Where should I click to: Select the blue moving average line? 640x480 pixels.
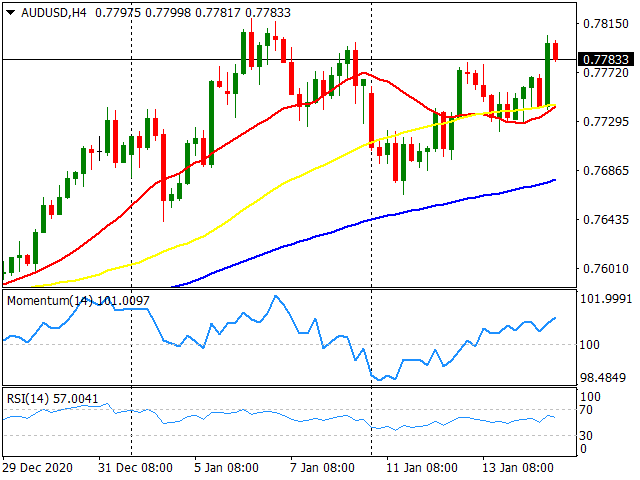(x=300, y=238)
